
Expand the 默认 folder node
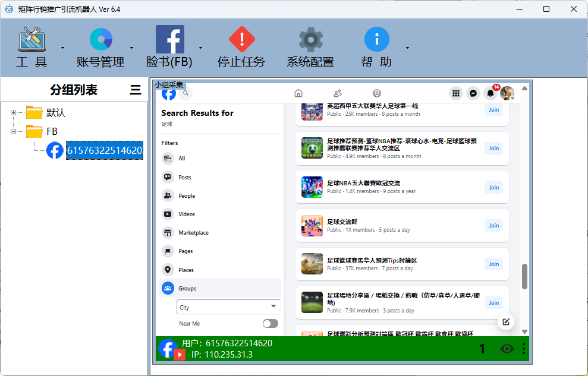tap(13, 112)
